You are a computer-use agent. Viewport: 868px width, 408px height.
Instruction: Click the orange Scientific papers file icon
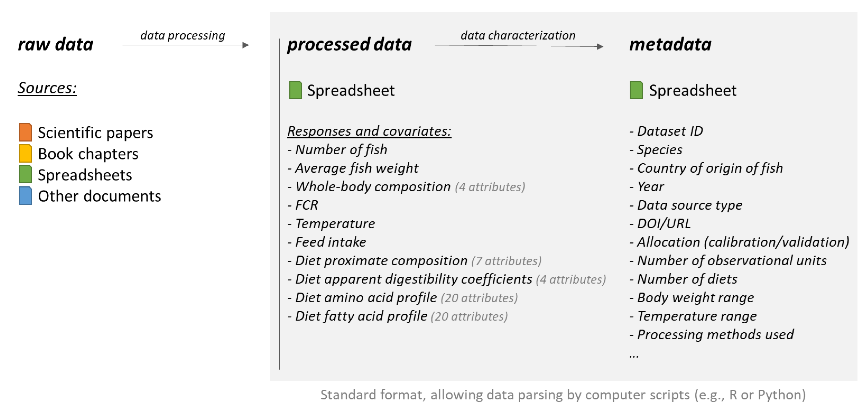[x=25, y=132]
